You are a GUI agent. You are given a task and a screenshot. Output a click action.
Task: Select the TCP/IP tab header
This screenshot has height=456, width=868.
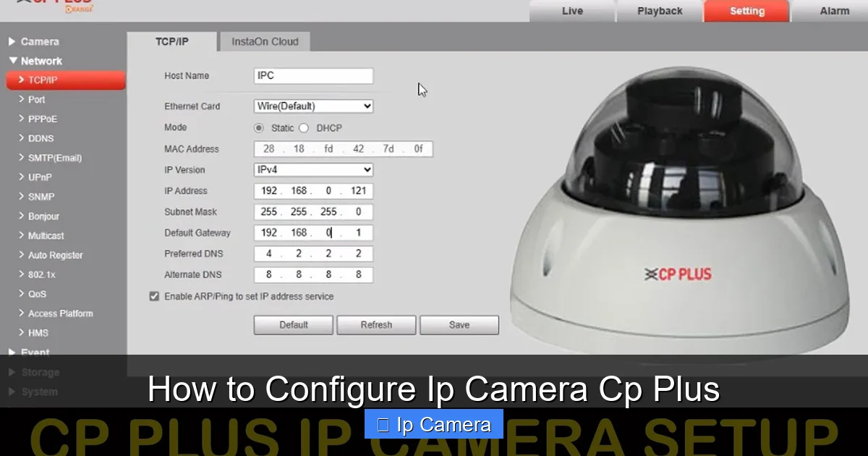click(x=172, y=42)
